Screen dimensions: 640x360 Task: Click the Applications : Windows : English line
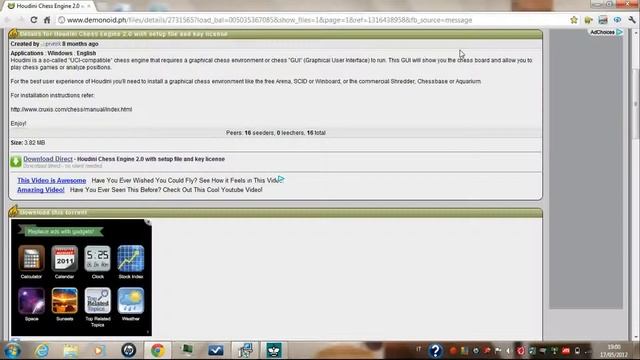53,53
